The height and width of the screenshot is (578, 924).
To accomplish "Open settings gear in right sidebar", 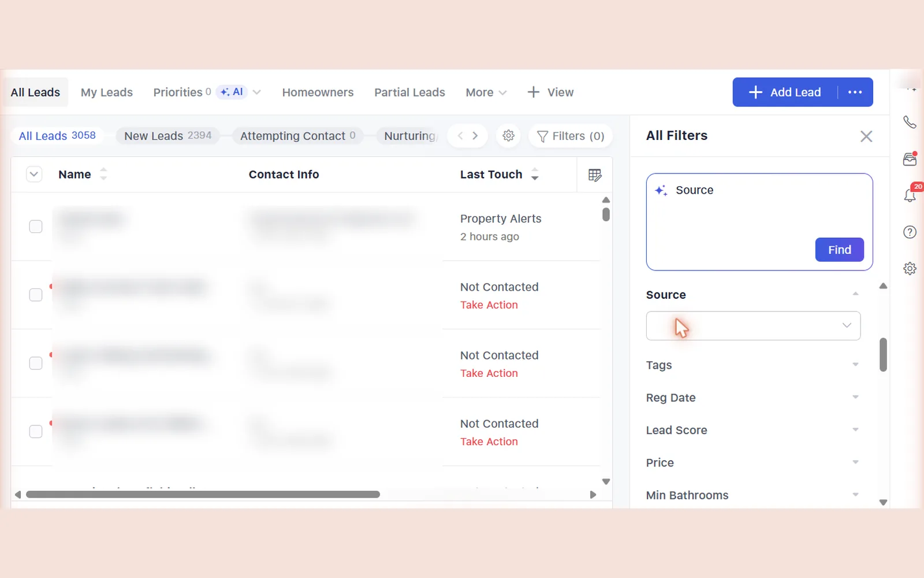I will click(910, 268).
